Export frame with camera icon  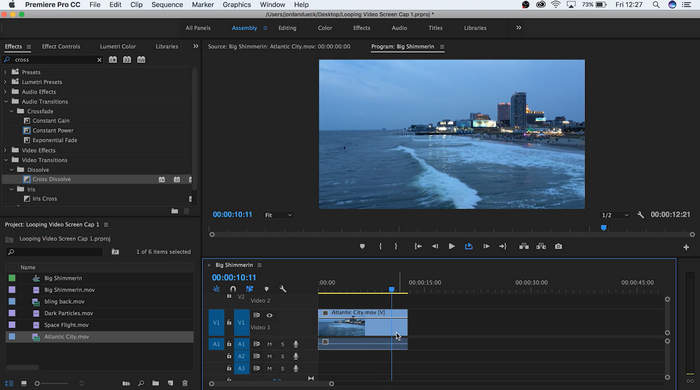point(558,246)
